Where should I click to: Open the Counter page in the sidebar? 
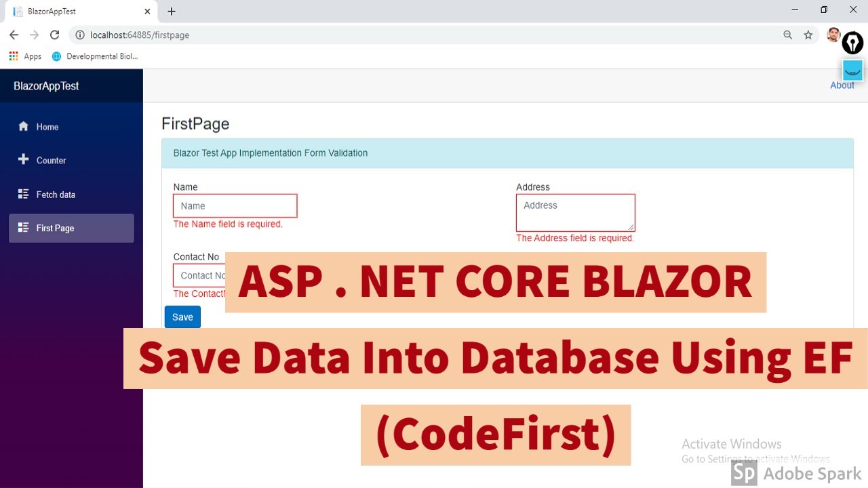[x=71, y=161]
